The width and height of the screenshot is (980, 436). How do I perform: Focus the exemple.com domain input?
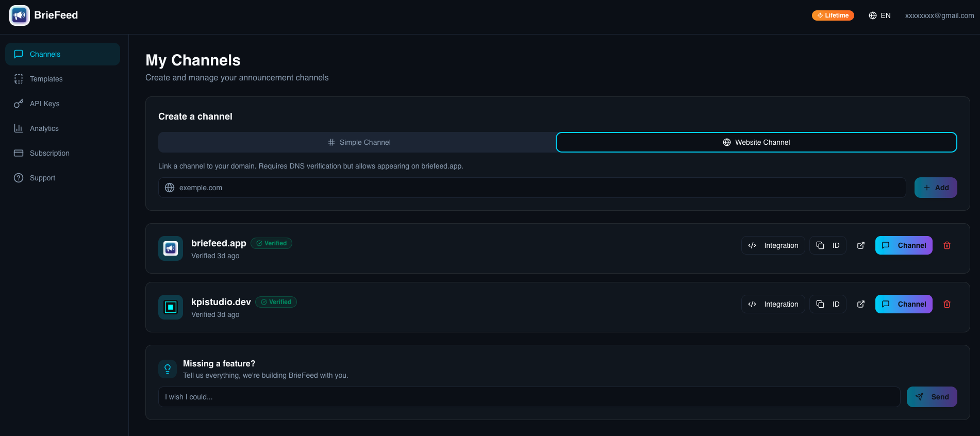coord(532,188)
